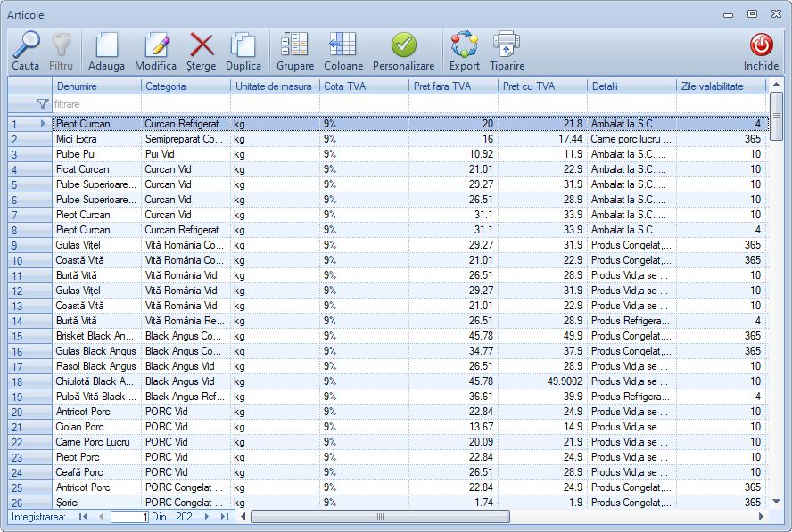Jump to first record in navigator
The height and width of the screenshot is (532, 792).
click(x=83, y=517)
